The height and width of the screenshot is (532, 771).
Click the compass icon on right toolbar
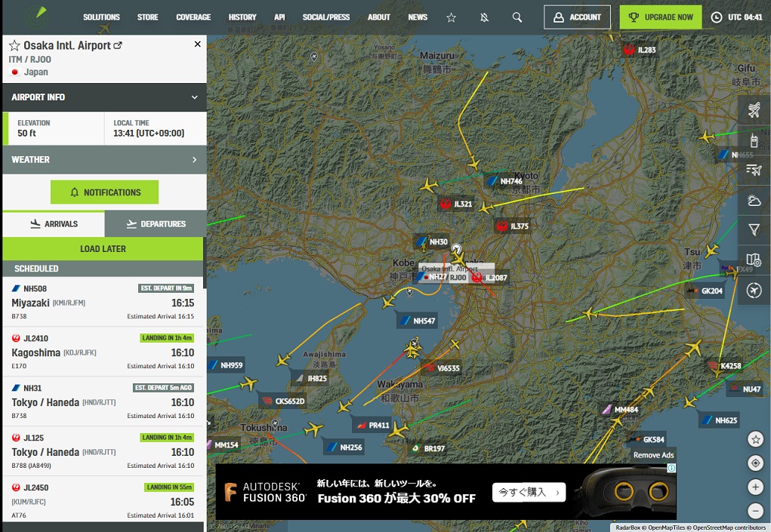point(754,290)
